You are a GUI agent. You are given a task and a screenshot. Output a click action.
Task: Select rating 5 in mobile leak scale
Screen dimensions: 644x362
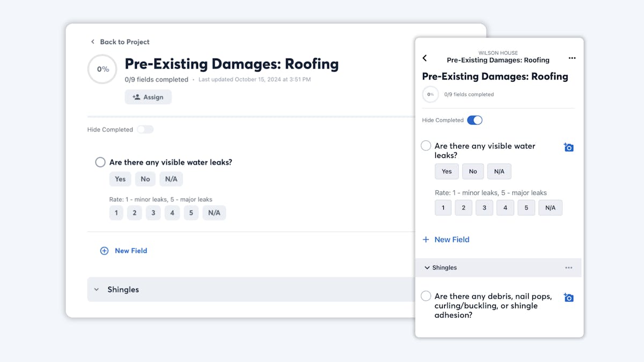click(526, 208)
